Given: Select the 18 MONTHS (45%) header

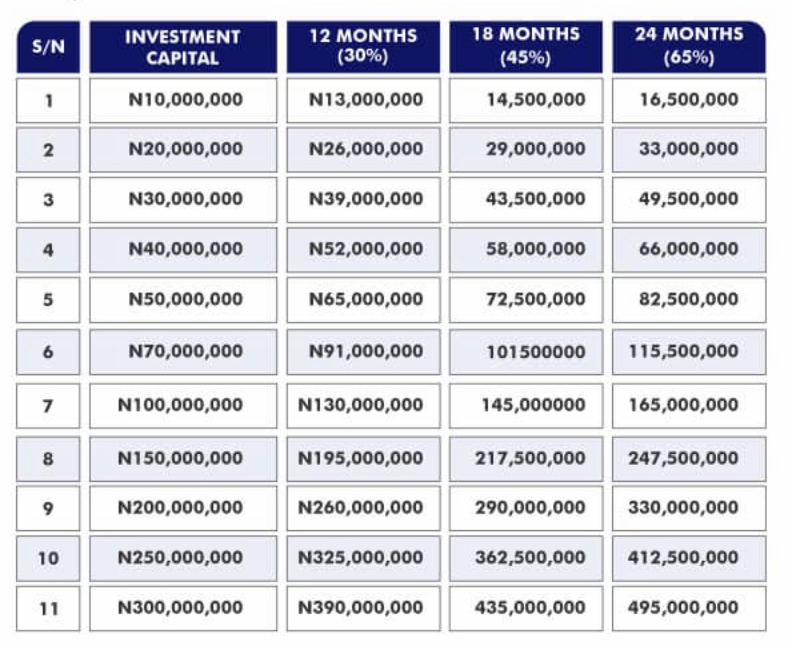Looking at the screenshot, I should click(526, 47).
